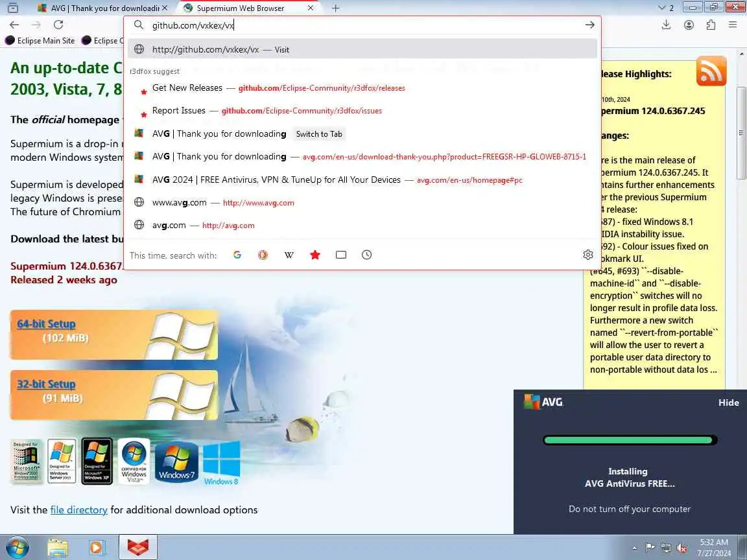Click the network tray icon
Screen dimensions: 747x560
point(665,548)
